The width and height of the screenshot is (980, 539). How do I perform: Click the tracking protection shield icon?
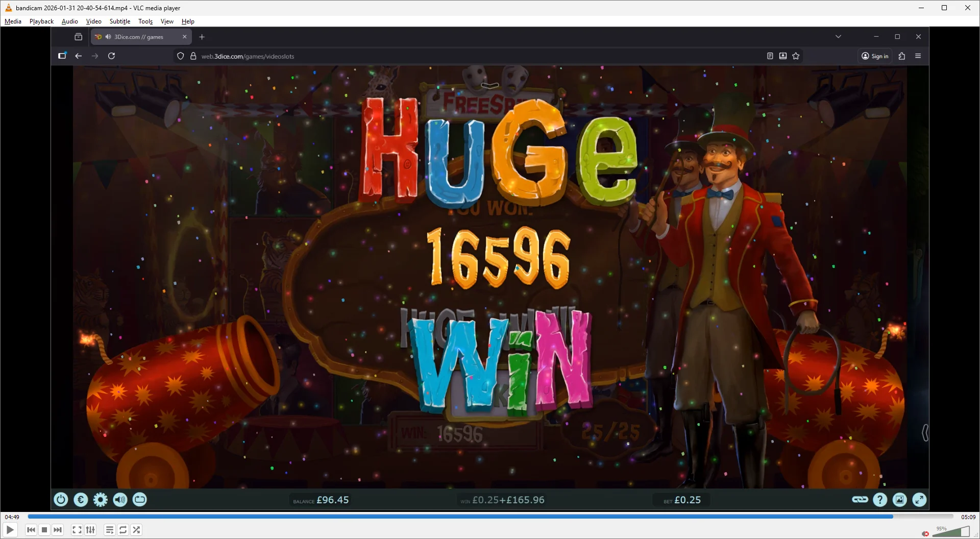point(180,56)
